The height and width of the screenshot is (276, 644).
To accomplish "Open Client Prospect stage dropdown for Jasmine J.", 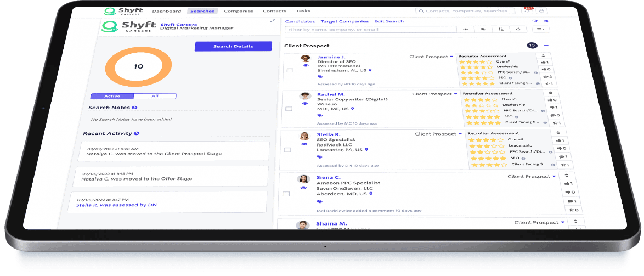I will click(431, 57).
